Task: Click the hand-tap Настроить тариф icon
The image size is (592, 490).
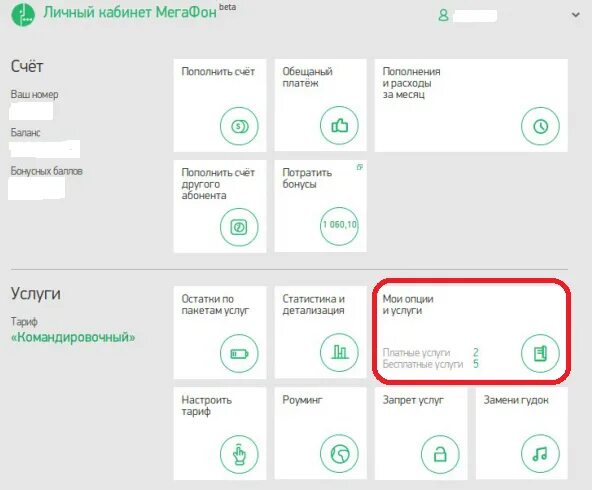Action: (x=239, y=454)
